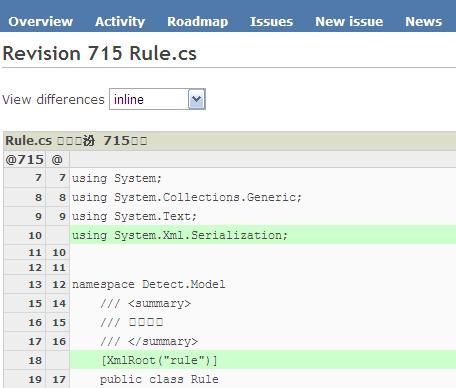
Task: Click line number 13 in left column
Action: (35, 284)
